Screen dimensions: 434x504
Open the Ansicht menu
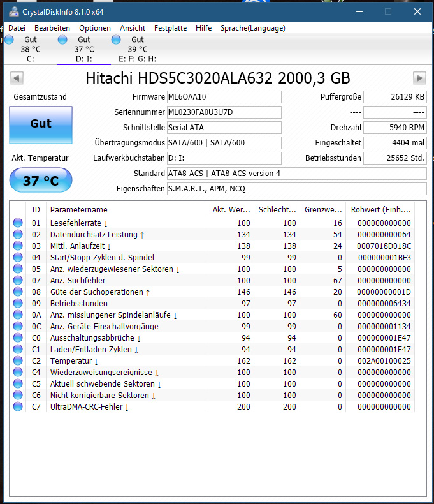133,28
